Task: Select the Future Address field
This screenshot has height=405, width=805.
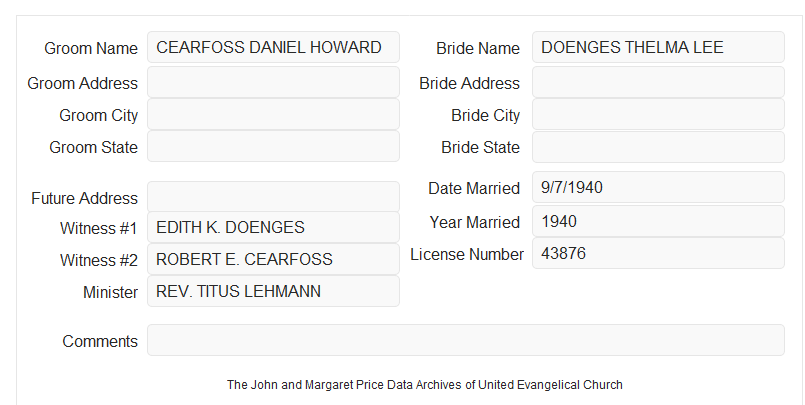Action: click(x=273, y=197)
